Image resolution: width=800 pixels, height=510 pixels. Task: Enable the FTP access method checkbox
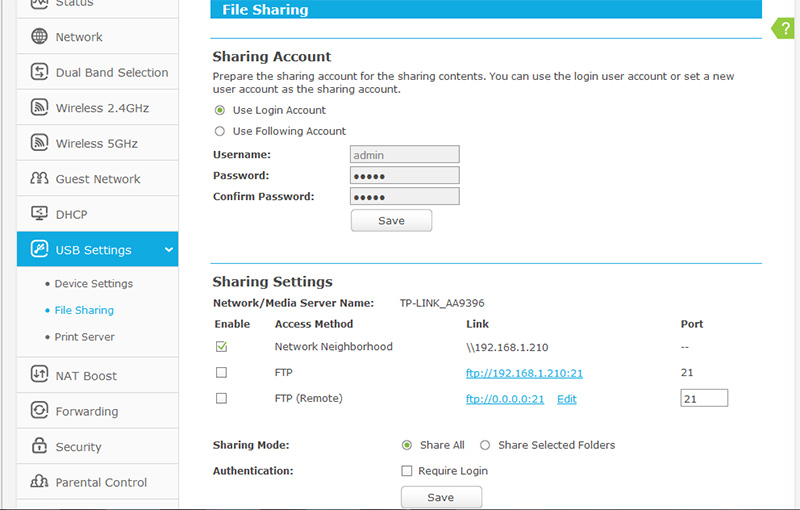pyautogui.click(x=221, y=372)
